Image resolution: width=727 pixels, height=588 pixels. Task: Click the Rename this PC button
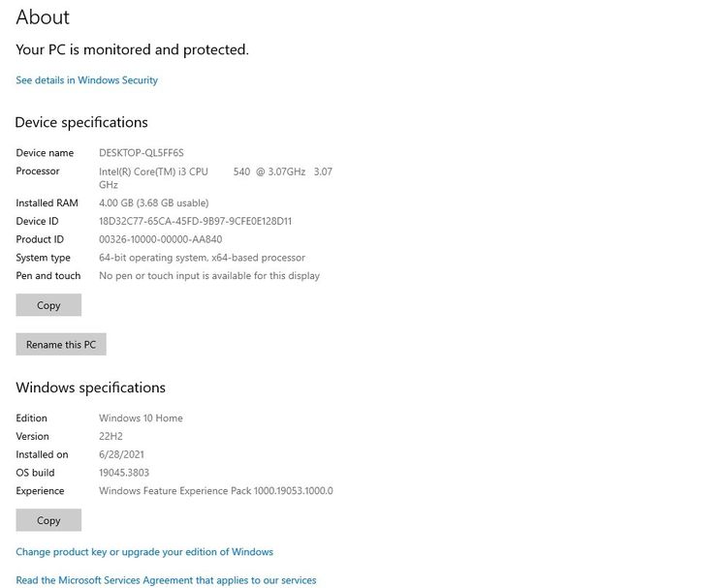click(x=61, y=345)
